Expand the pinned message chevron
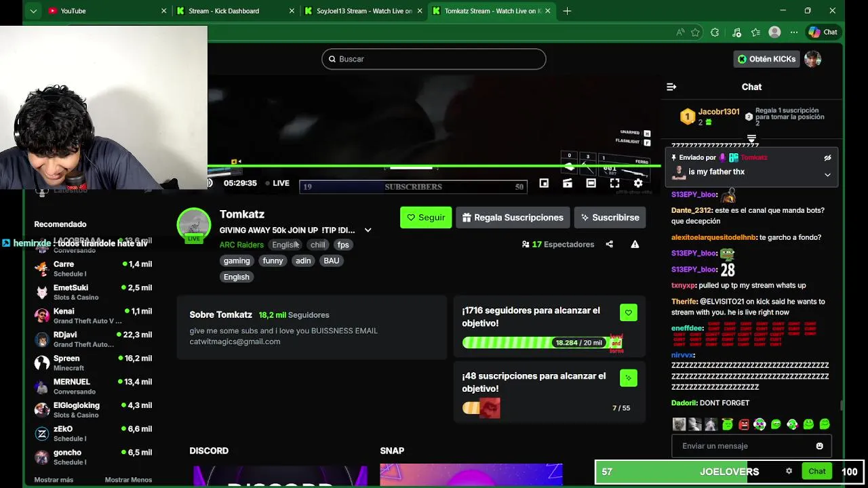This screenshot has height=488, width=868. click(x=827, y=174)
